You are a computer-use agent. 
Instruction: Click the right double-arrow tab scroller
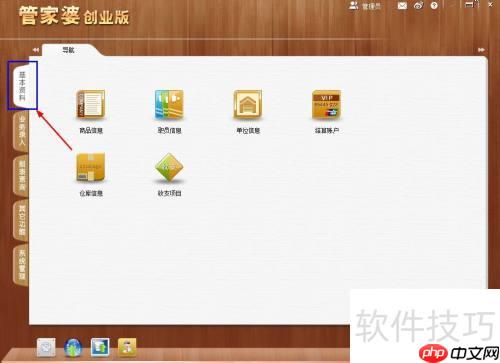coord(481,50)
